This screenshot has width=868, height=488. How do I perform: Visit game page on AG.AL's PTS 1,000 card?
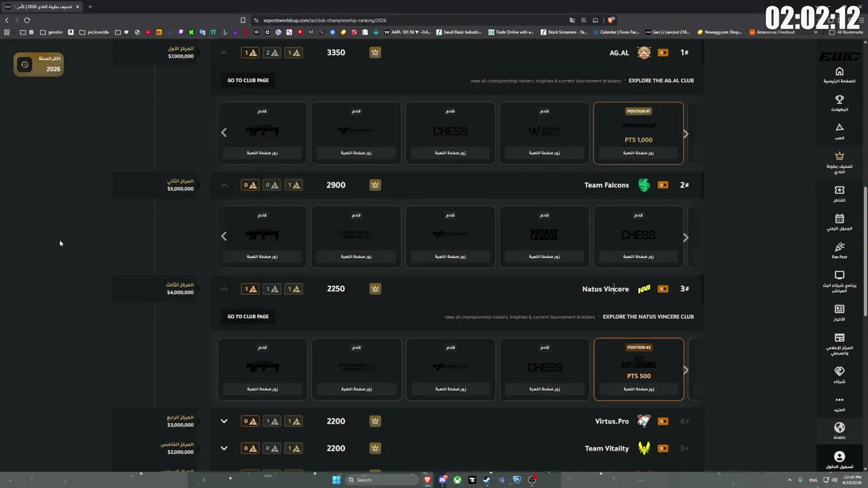(x=638, y=153)
